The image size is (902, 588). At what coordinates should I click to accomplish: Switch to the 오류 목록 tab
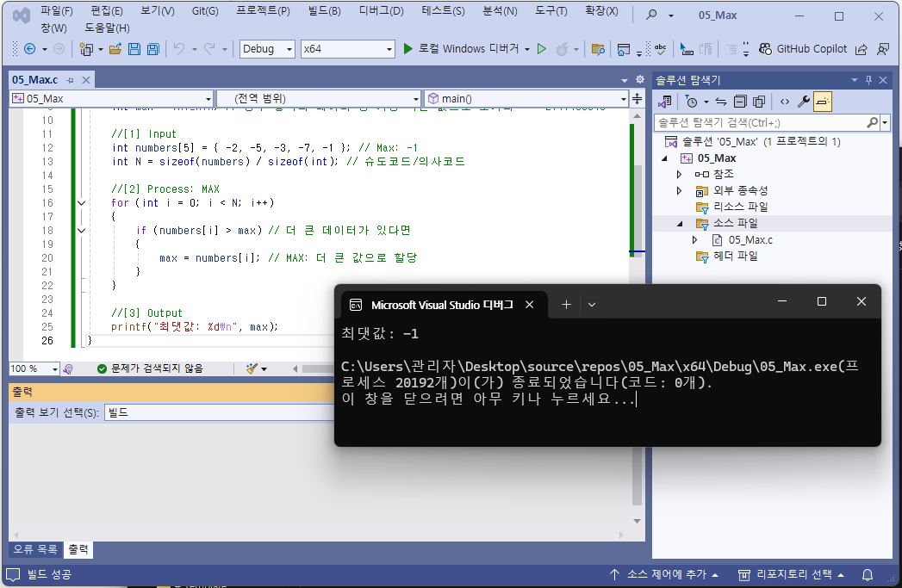tap(35, 549)
